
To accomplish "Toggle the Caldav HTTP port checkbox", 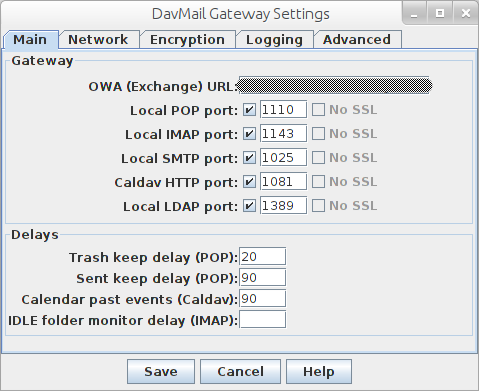I will click(249, 182).
